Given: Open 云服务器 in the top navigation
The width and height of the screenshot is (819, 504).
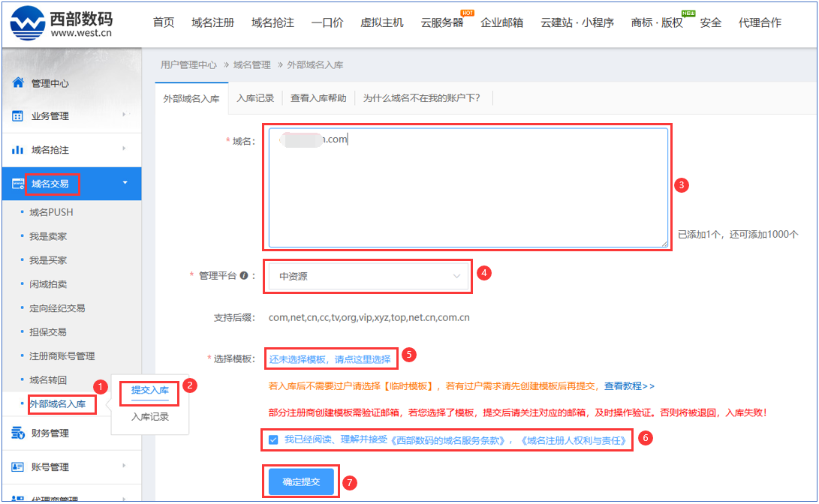Looking at the screenshot, I should click(441, 22).
